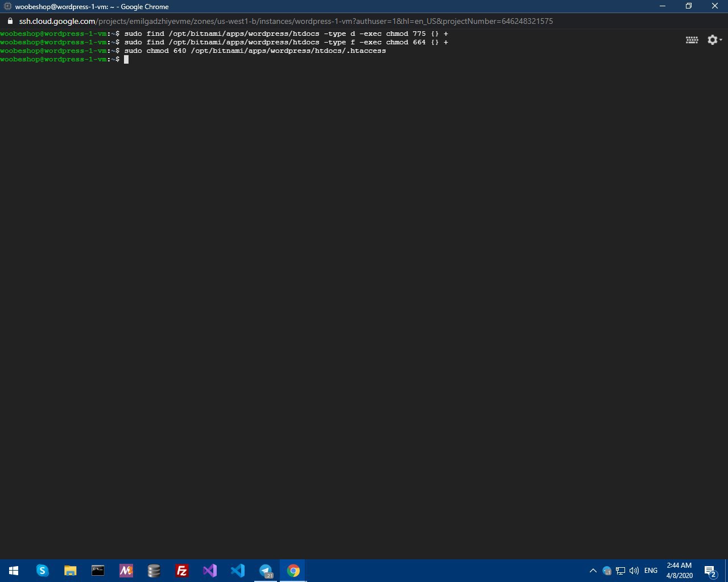
Task: Open the clock showing 2:44 AM
Action: tap(680, 571)
